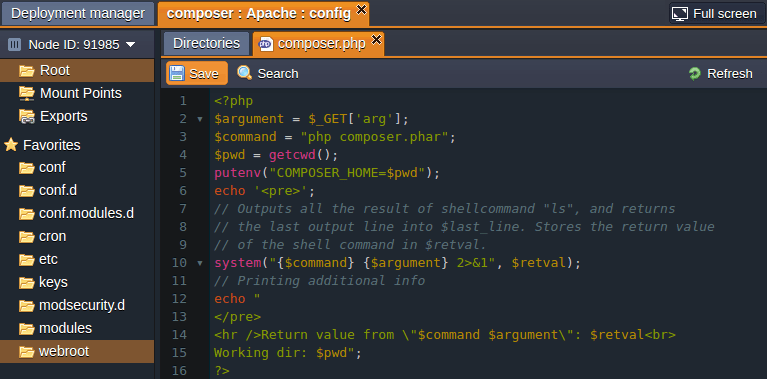The image size is (767, 379).
Task: Click the Favorites star icon
Action: tap(11, 145)
